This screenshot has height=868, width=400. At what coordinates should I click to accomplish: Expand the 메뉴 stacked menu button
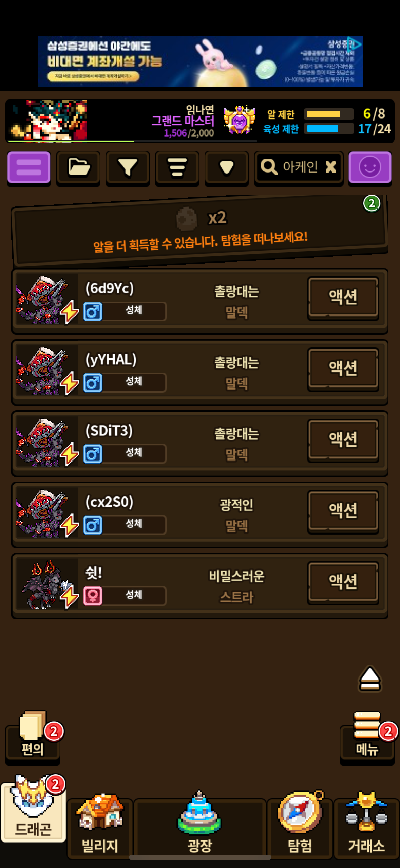[367, 738]
